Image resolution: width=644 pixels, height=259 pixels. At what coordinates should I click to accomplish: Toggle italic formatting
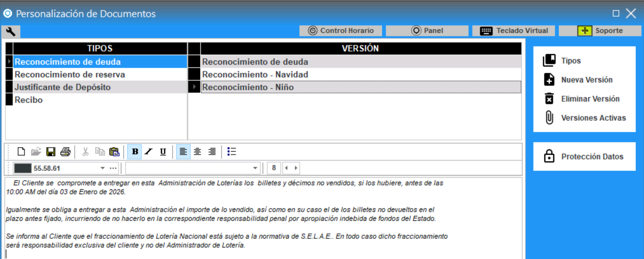[x=149, y=152]
